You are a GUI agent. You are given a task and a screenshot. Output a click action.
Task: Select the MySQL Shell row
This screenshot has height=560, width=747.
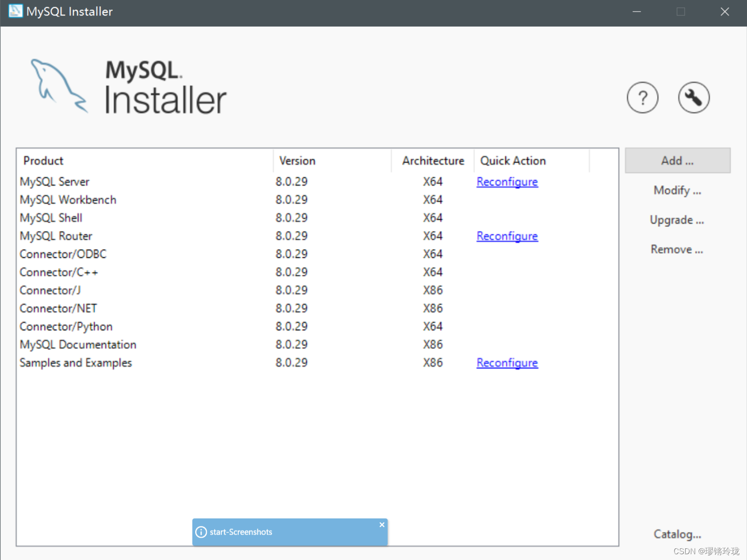pos(317,218)
